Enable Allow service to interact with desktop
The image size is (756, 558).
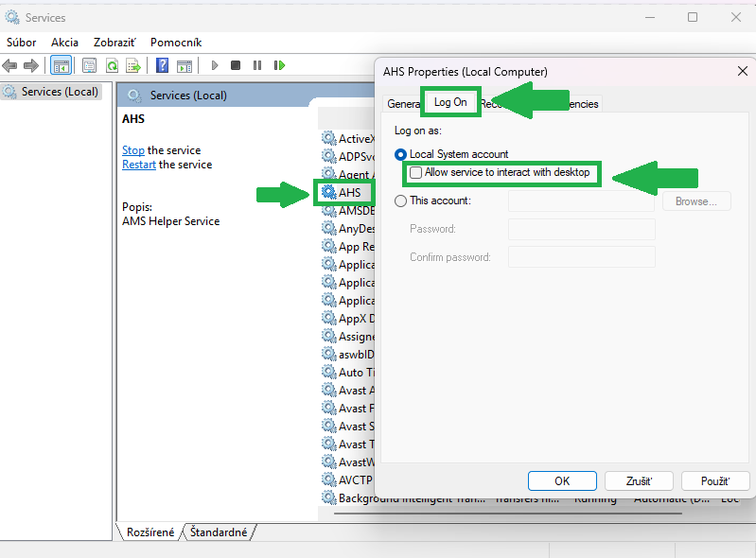coord(415,173)
